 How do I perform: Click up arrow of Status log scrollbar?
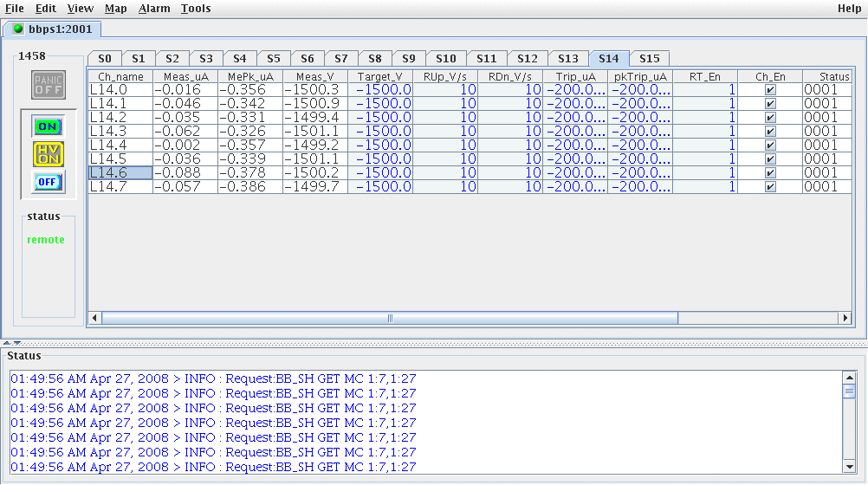point(849,377)
